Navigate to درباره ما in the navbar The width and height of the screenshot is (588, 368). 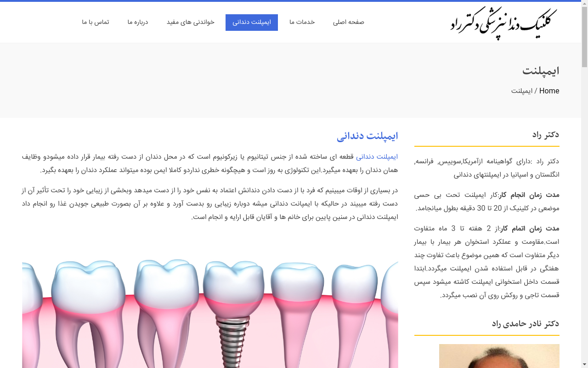pos(138,22)
